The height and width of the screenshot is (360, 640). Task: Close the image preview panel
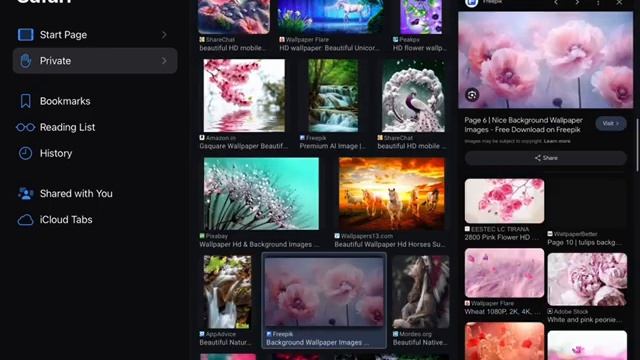[619, 3]
